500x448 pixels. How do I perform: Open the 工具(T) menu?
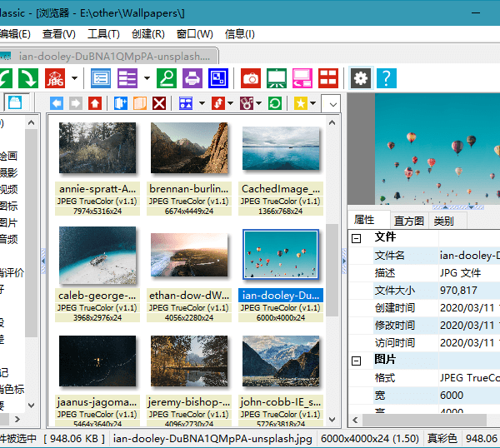103,33
